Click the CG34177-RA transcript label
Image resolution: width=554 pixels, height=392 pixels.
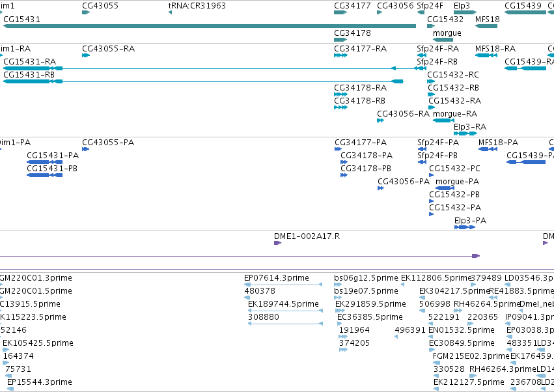click(361, 48)
